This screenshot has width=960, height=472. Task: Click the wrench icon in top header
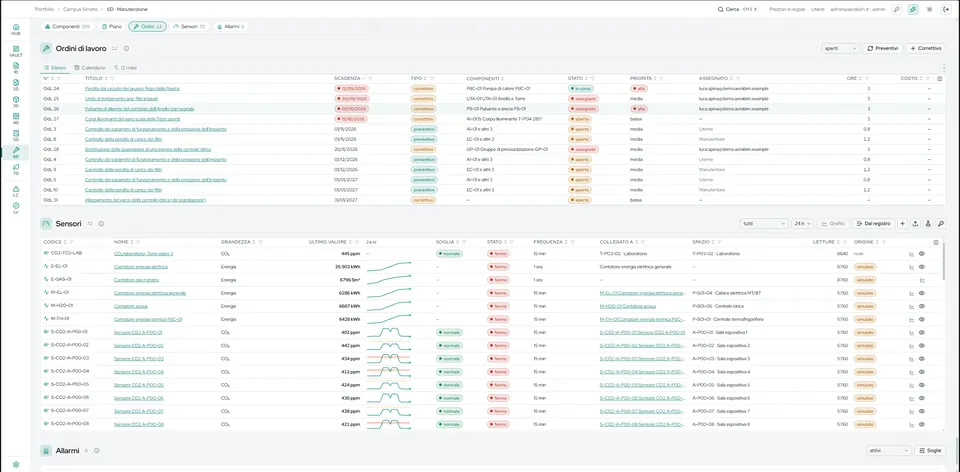[896, 9]
